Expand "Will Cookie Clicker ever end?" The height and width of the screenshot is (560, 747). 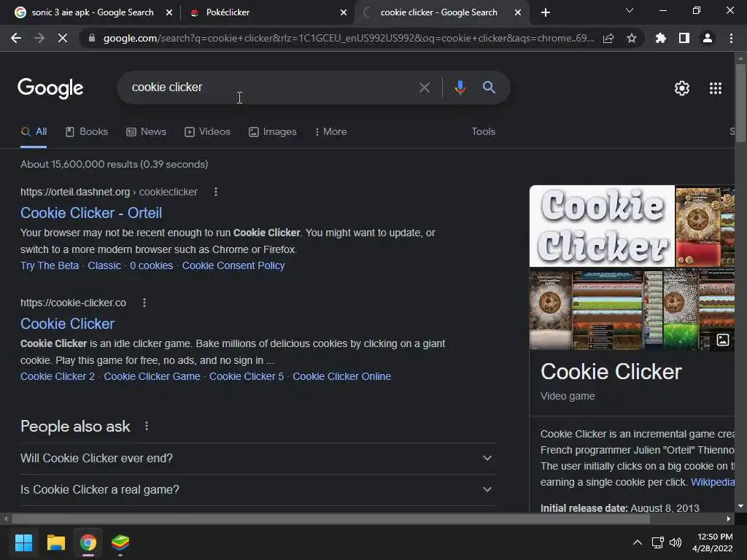(258, 458)
